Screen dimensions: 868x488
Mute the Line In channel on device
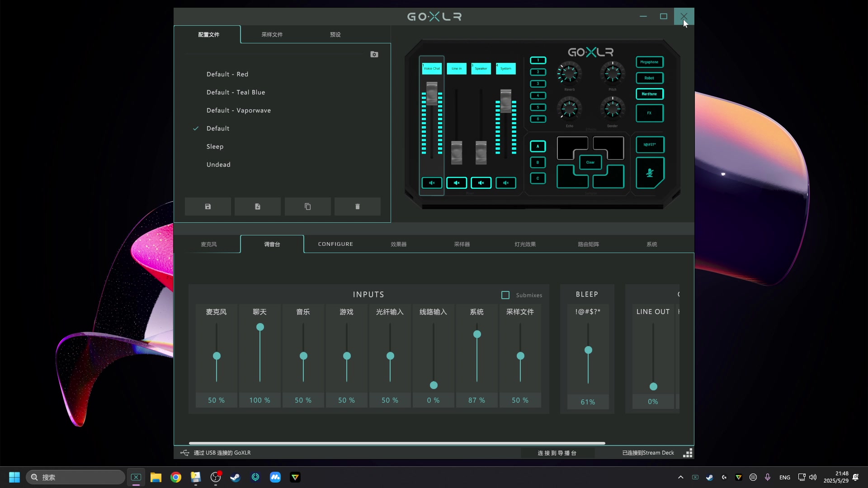point(457,183)
